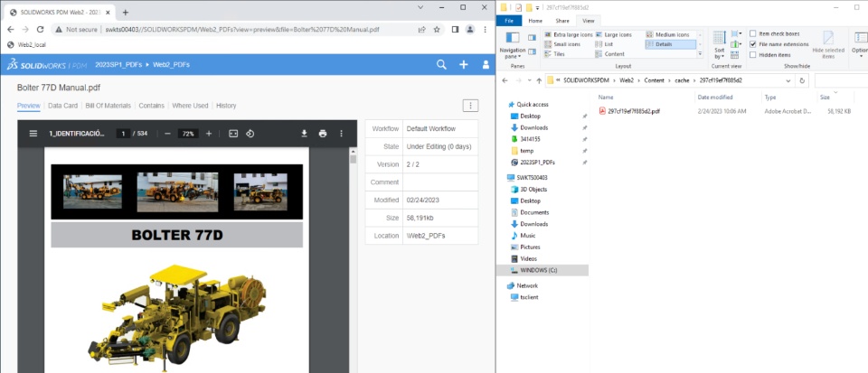Switch to the Data Card tab
This screenshot has height=373, width=868.
tap(63, 106)
